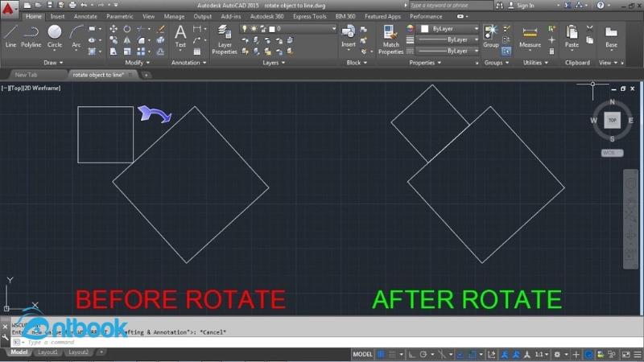Viewport: 644px width, 362px height.
Task: Toggle annotation visibility in status bar
Action: click(505, 354)
